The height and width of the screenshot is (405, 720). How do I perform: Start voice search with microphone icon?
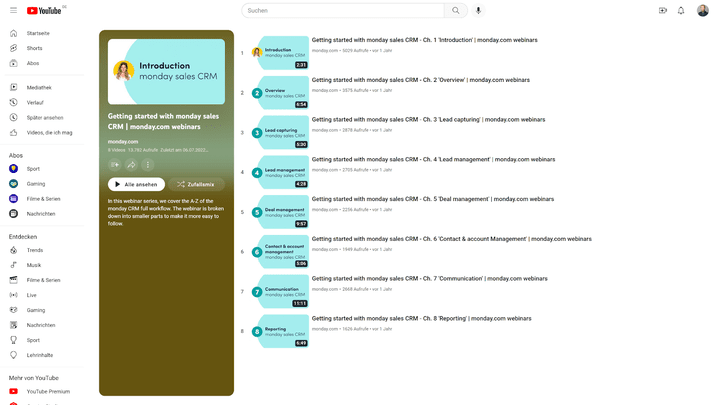click(479, 10)
